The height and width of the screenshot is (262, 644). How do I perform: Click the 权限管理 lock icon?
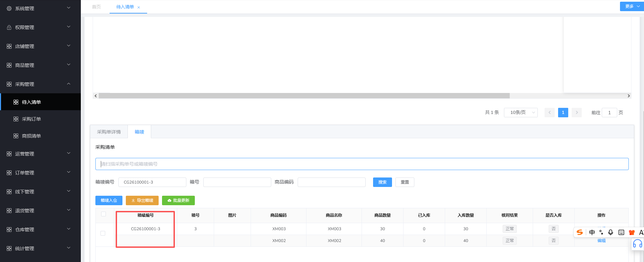click(x=9, y=27)
